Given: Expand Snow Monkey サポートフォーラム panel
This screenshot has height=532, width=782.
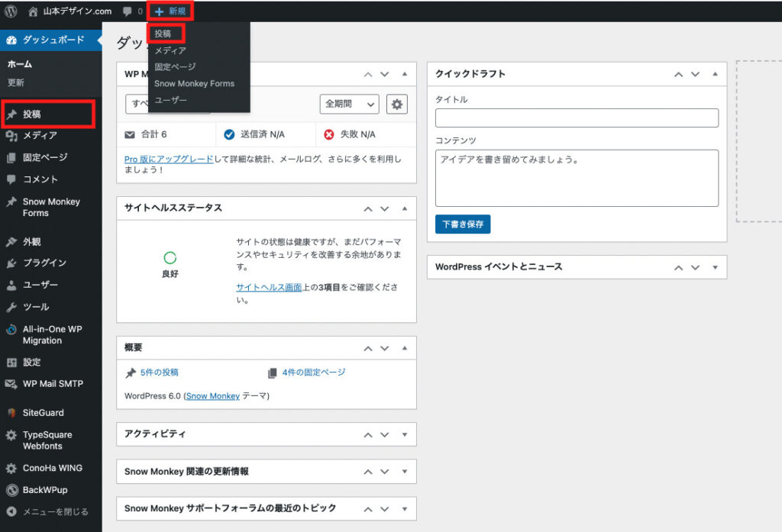Looking at the screenshot, I should tap(405, 509).
